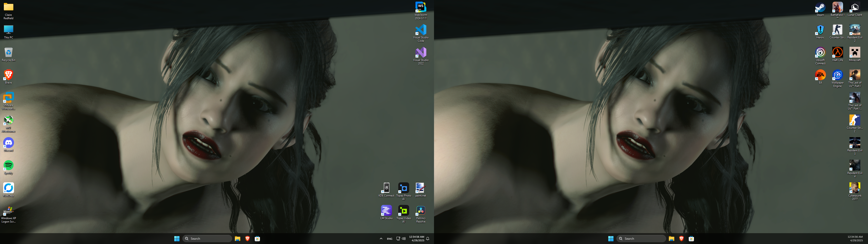The width and height of the screenshot is (868, 244).
Task: Select the Resident Evil 3 shortcut
Action: click(x=854, y=146)
